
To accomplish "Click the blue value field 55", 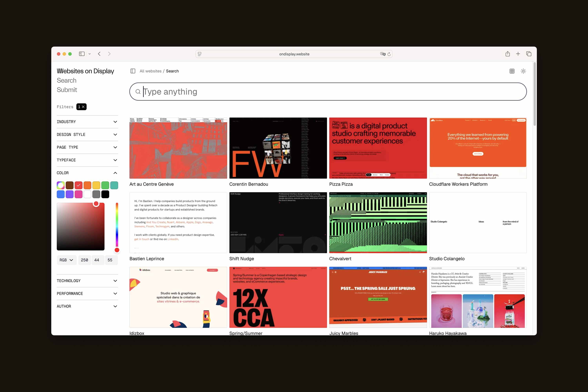I will [111, 260].
